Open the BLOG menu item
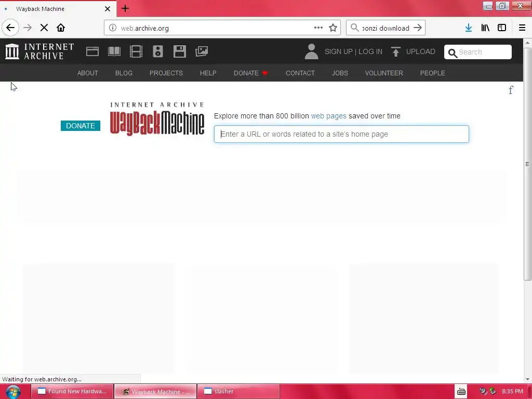532x399 pixels. pyautogui.click(x=124, y=73)
